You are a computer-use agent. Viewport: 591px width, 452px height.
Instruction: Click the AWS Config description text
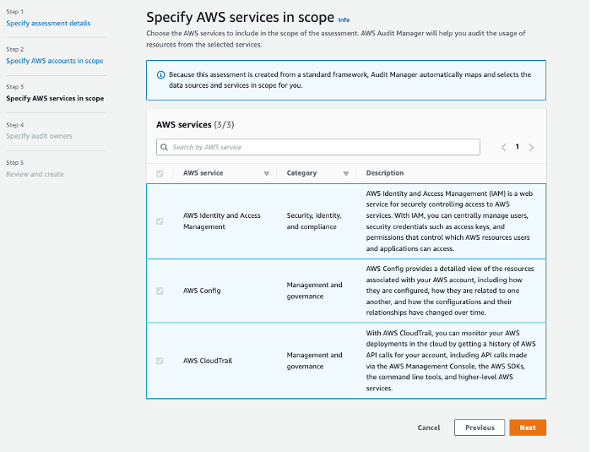450,291
